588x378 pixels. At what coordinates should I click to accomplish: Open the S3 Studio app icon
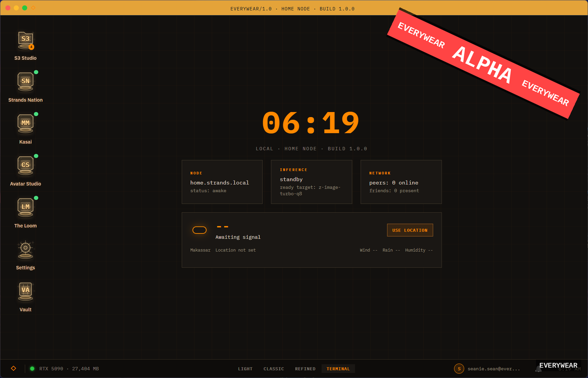(x=25, y=40)
